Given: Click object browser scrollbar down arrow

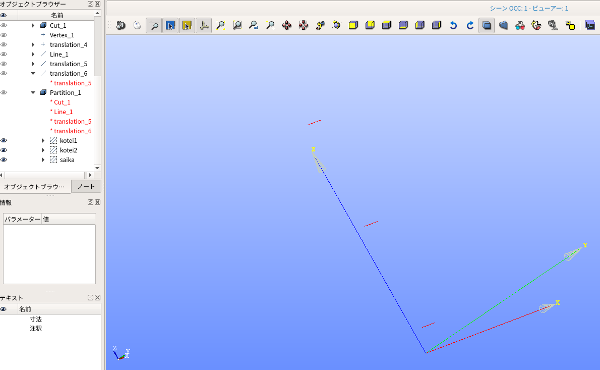Looking at the screenshot, I should point(97,168).
